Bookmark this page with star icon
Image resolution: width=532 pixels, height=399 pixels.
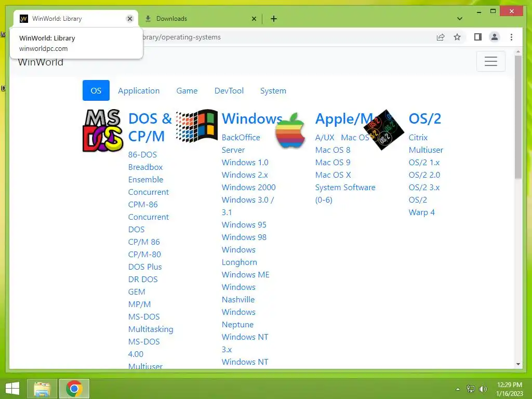click(x=457, y=37)
